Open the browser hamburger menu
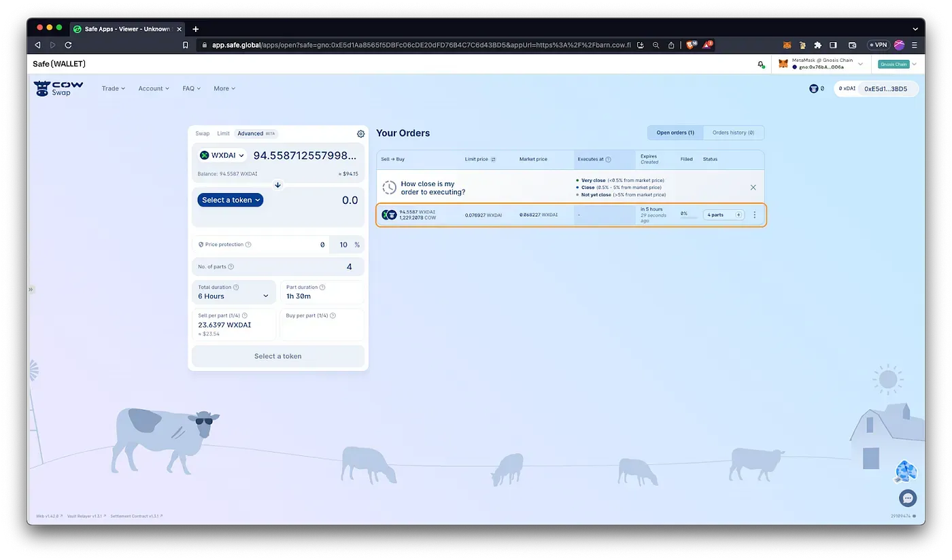Screen dimensions: 952x560 pos(915,45)
